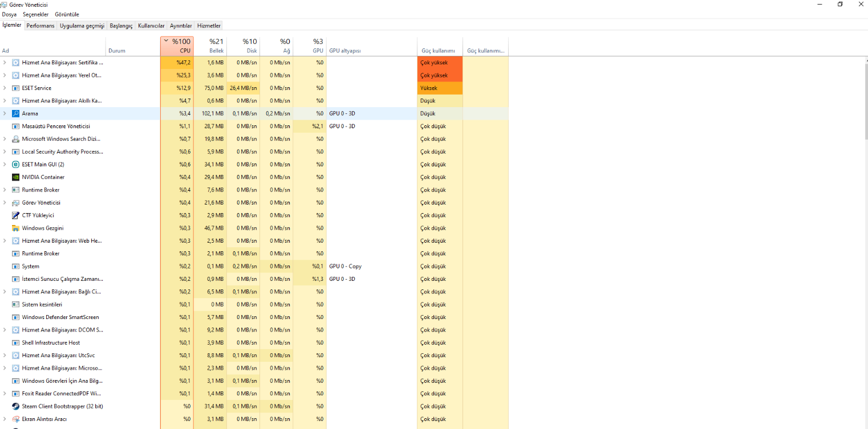
Task: Click the 26,4 MB/sn disk value
Action: (244, 88)
